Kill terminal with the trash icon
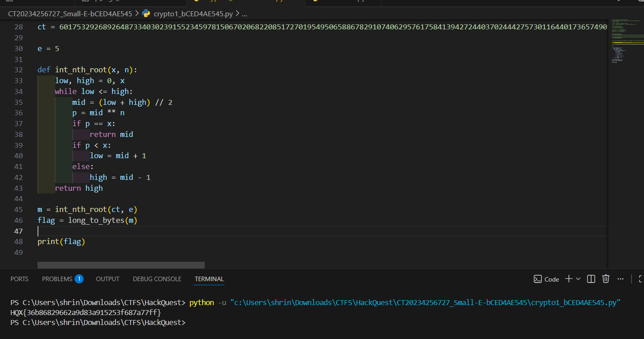The width and height of the screenshot is (644, 339). click(x=606, y=279)
